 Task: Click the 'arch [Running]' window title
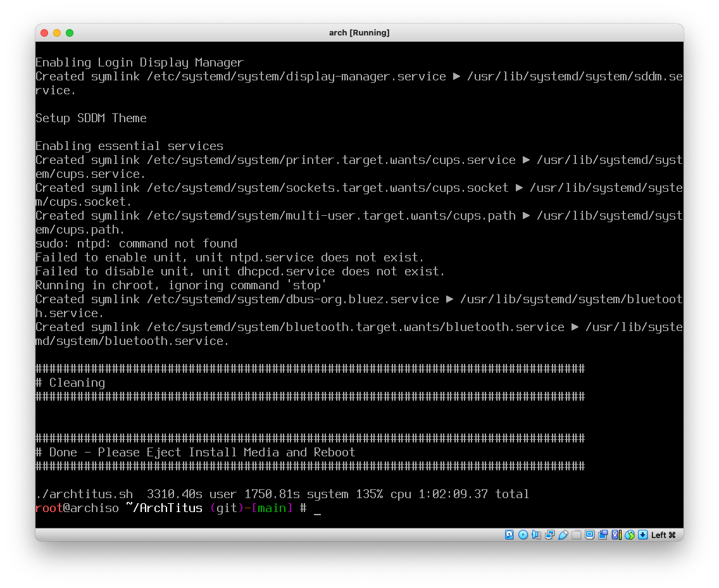(359, 32)
